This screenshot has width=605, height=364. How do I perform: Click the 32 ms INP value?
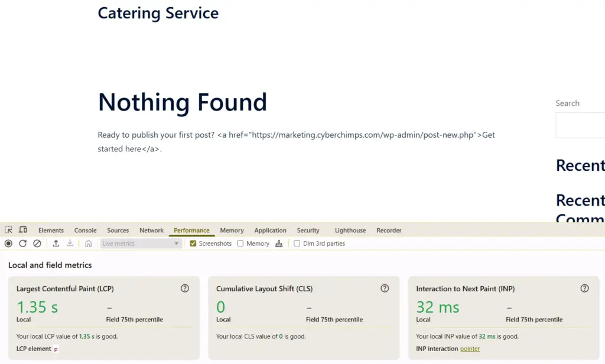point(438,307)
